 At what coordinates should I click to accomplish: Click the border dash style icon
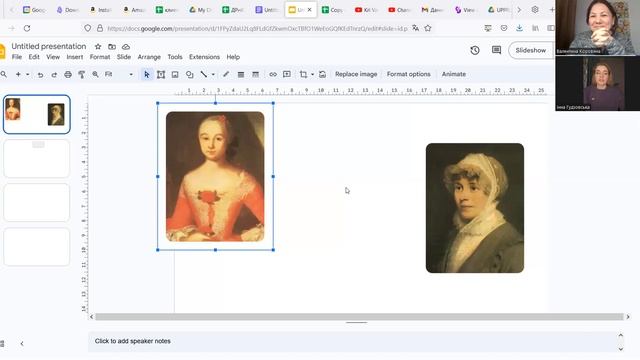[x=256, y=74]
